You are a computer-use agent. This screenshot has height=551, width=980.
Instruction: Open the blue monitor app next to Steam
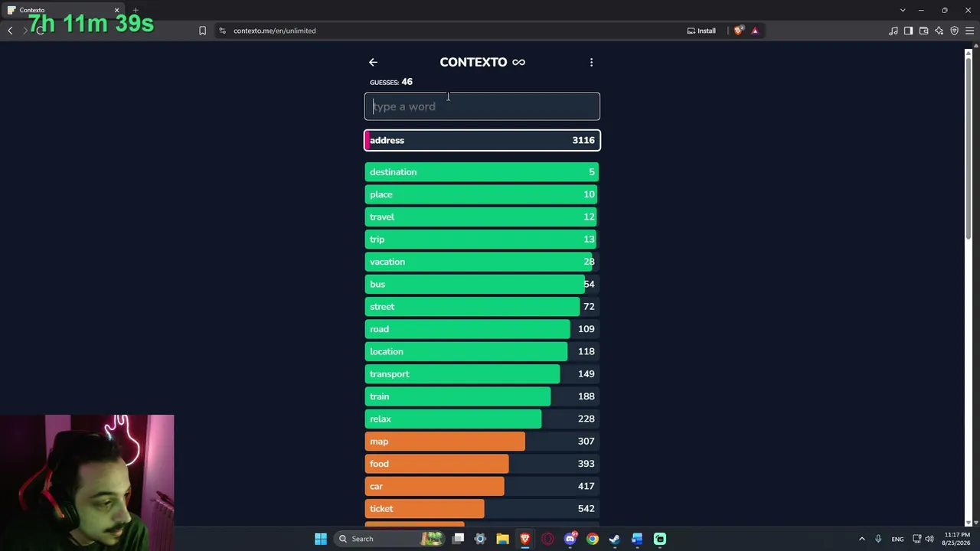(x=637, y=539)
